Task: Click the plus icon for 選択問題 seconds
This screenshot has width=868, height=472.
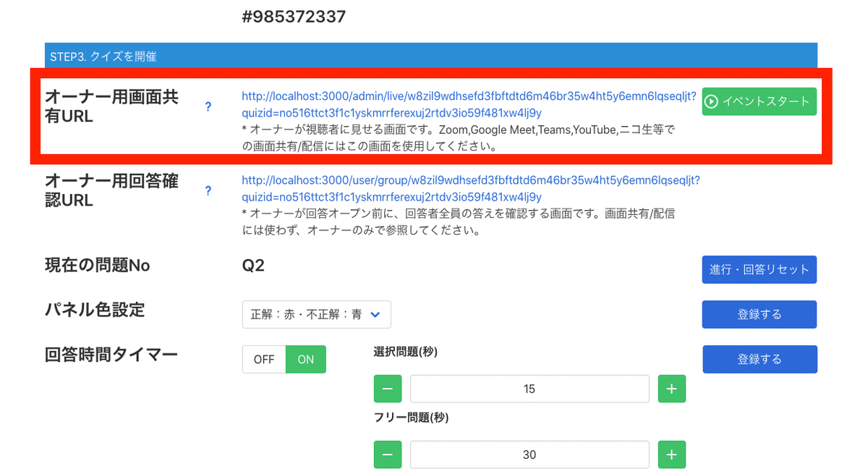Action: (671, 389)
